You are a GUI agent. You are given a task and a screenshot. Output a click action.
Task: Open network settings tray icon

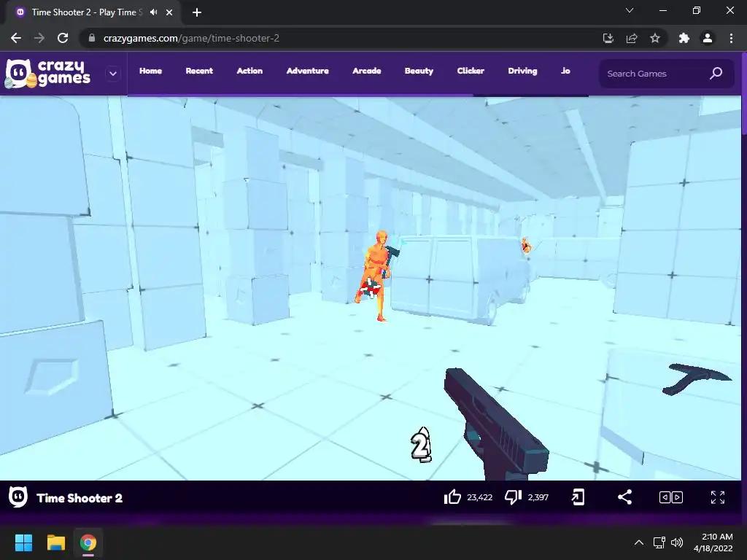(x=659, y=542)
